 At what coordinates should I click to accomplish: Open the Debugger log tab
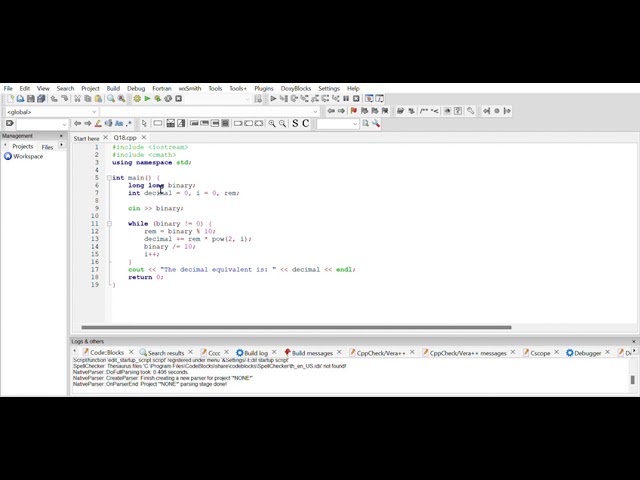tap(588, 353)
